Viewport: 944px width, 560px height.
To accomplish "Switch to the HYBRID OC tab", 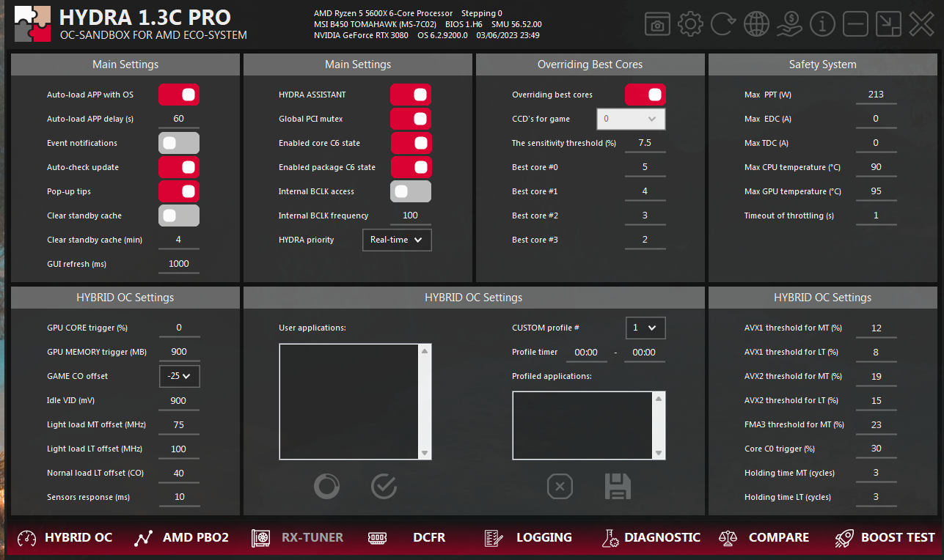I will coord(65,537).
